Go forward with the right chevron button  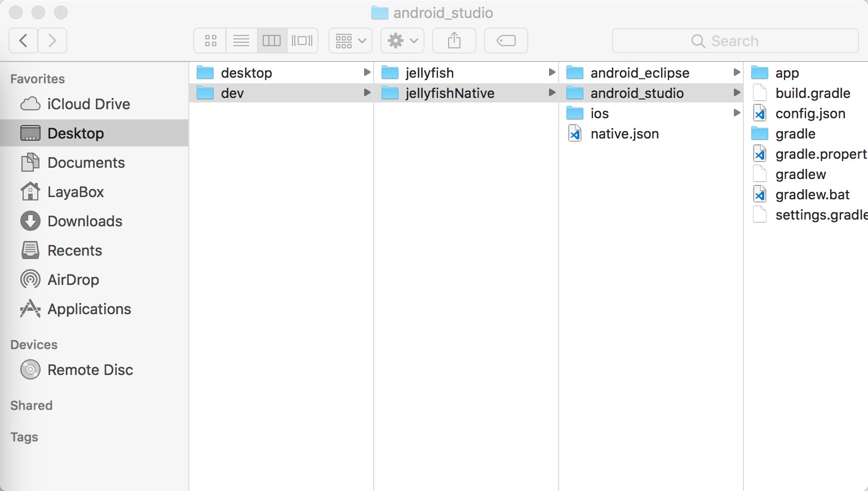[x=52, y=41]
